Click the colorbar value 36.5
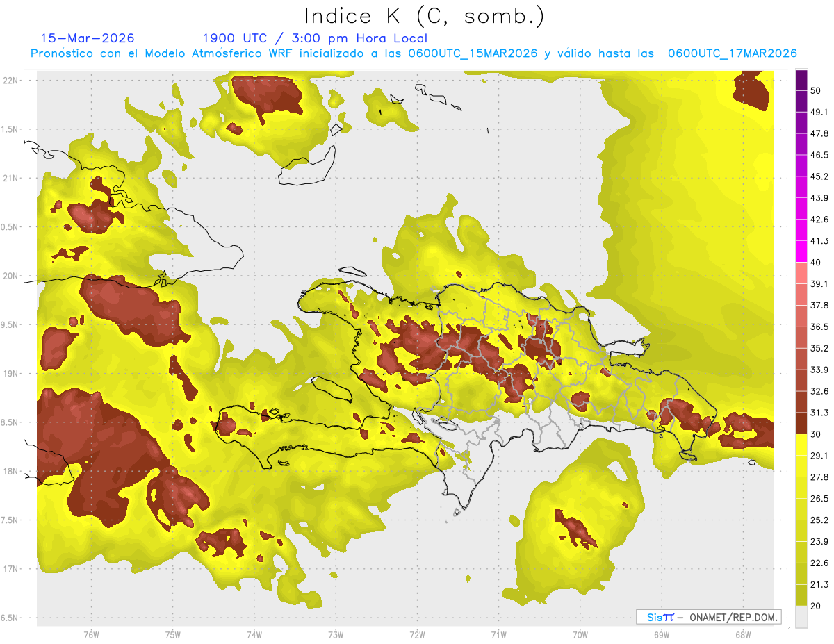Image resolution: width=834 pixels, height=644 pixels. (x=819, y=327)
